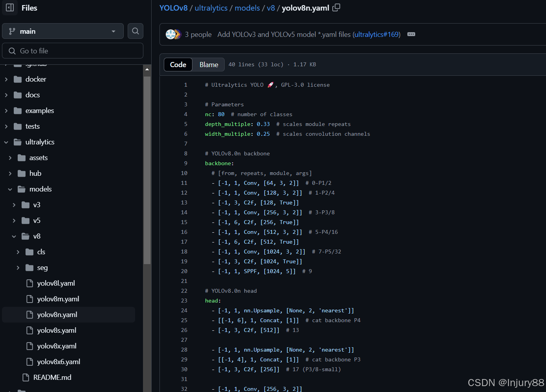
Task: Click the hub folder icon
Action: click(x=22, y=173)
